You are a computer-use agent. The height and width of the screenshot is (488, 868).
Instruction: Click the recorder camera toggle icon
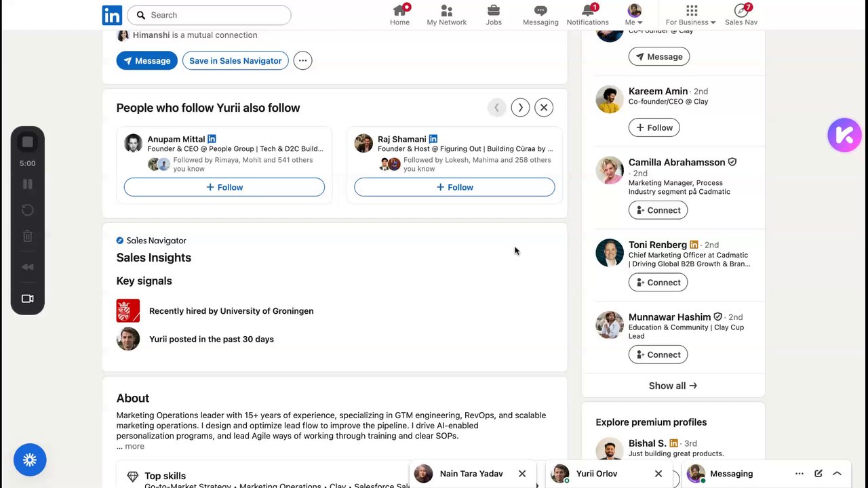click(28, 299)
